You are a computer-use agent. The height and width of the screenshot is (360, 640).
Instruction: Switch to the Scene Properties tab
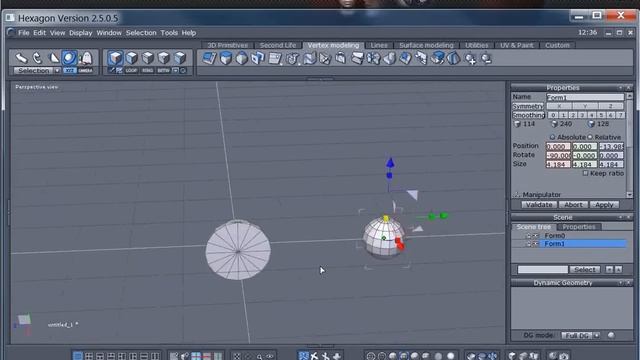(579, 227)
